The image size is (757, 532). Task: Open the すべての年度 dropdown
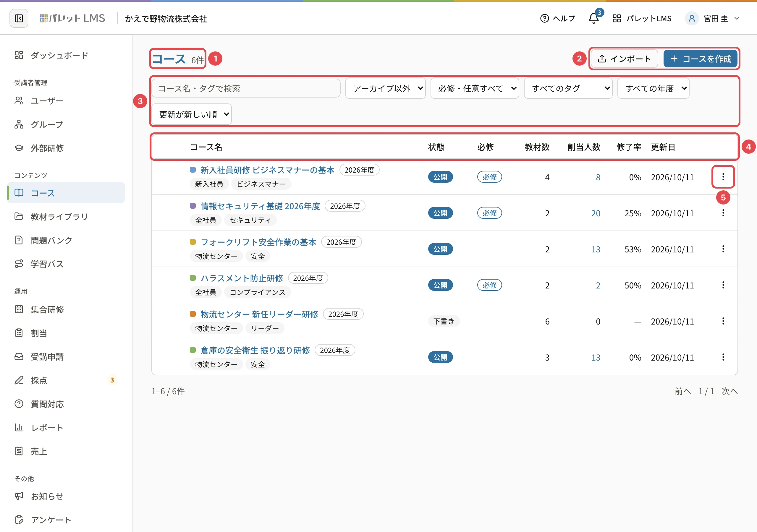click(654, 88)
